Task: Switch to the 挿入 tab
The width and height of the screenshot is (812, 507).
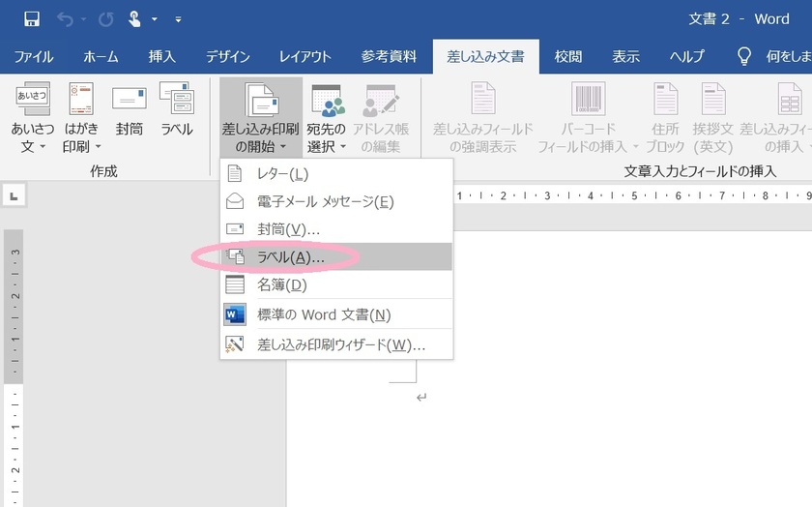Action: coord(161,56)
